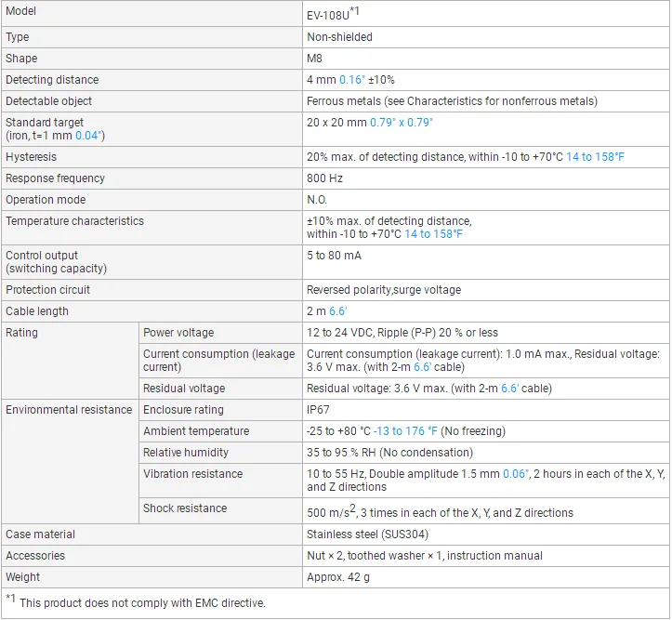Click the Accessories row label
Screen dimensions: 672x620
coord(35,556)
